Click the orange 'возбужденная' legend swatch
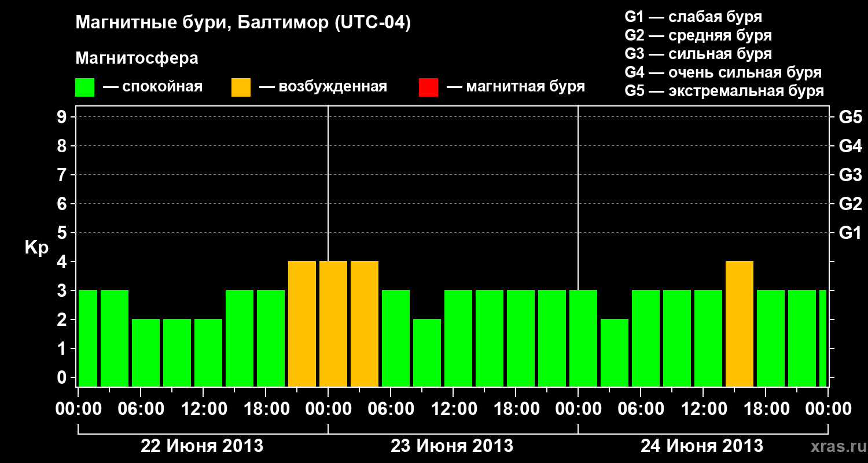 click(x=241, y=87)
